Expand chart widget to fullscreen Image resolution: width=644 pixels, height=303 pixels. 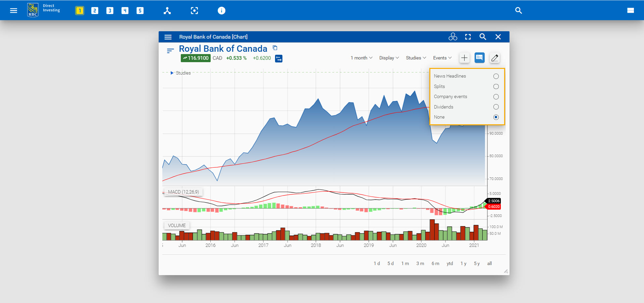[x=468, y=37]
